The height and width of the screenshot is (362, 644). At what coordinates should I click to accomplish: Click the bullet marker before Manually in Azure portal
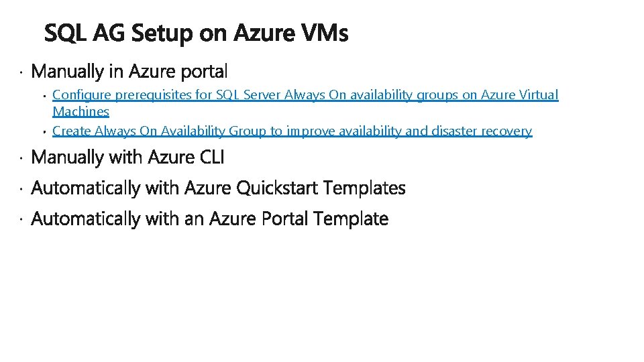pyautogui.click(x=21, y=73)
